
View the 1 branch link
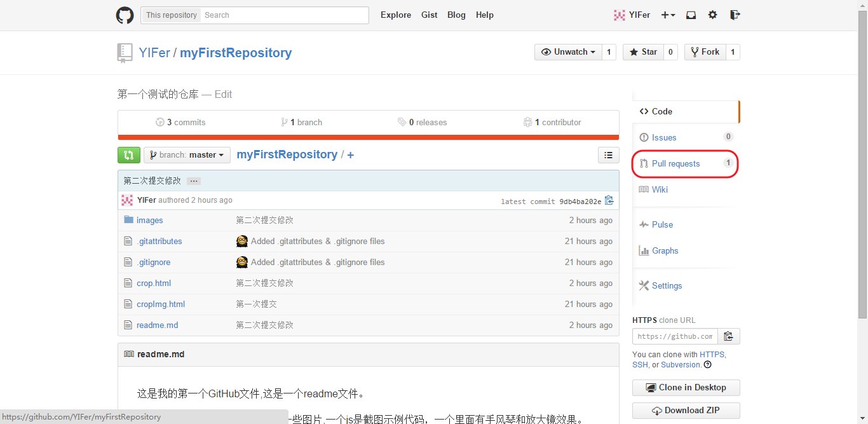pyautogui.click(x=302, y=122)
